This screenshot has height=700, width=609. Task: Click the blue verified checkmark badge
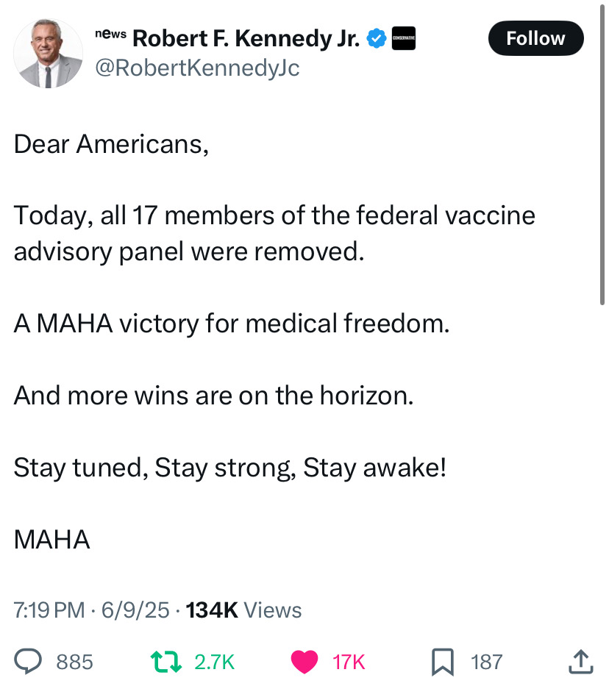(x=377, y=38)
